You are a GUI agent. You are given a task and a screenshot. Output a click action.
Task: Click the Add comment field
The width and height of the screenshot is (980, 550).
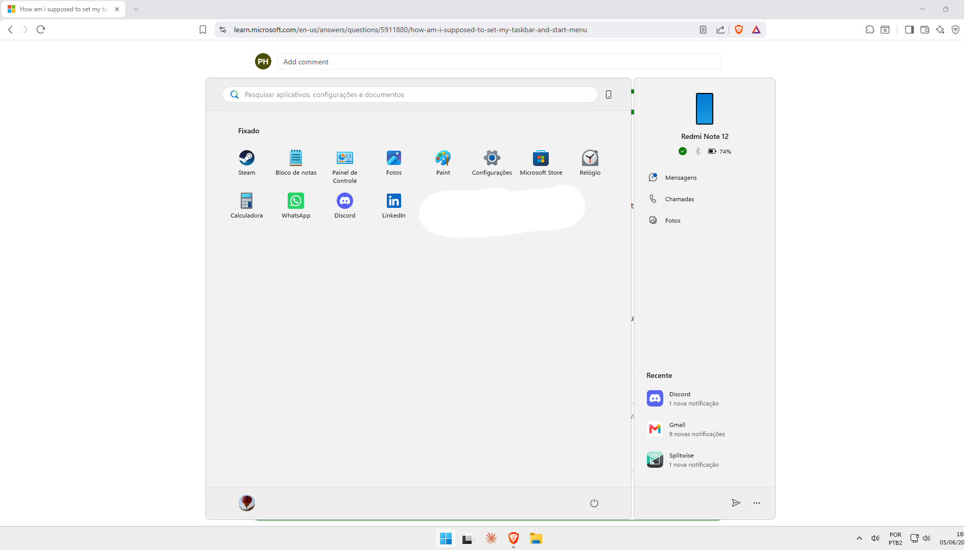point(499,62)
